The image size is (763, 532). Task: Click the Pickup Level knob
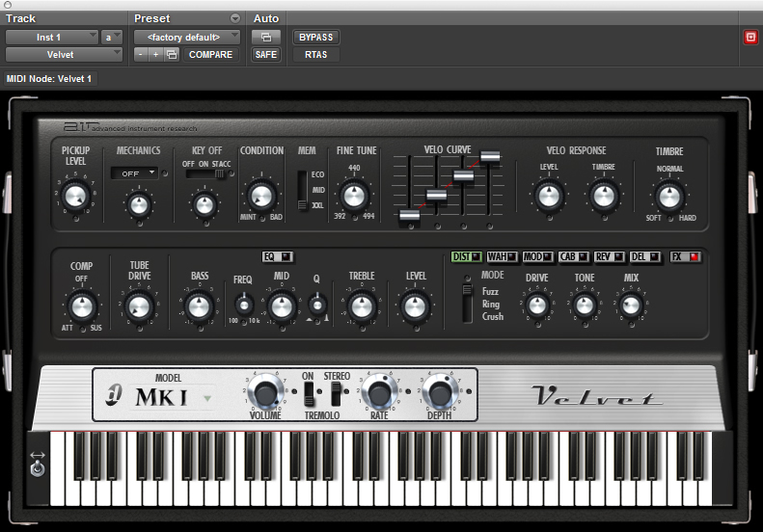click(75, 197)
